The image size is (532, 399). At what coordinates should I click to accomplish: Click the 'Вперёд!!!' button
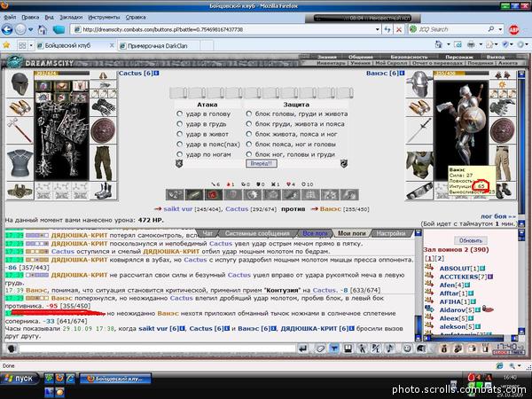pos(261,164)
